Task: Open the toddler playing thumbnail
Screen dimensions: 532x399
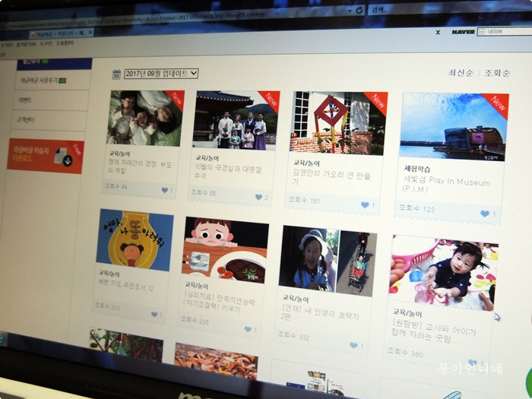Action: (443, 273)
